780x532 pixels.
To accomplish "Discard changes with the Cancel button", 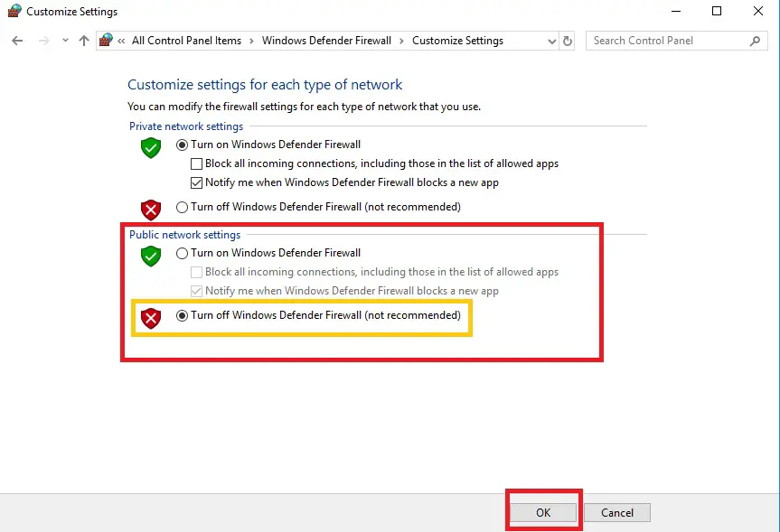I will click(x=616, y=513).
